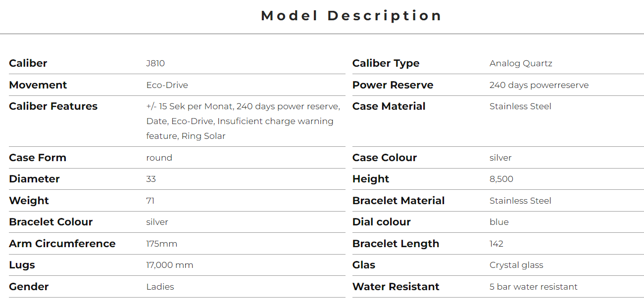Click the Model Description heading

click(x=351, y=16)
